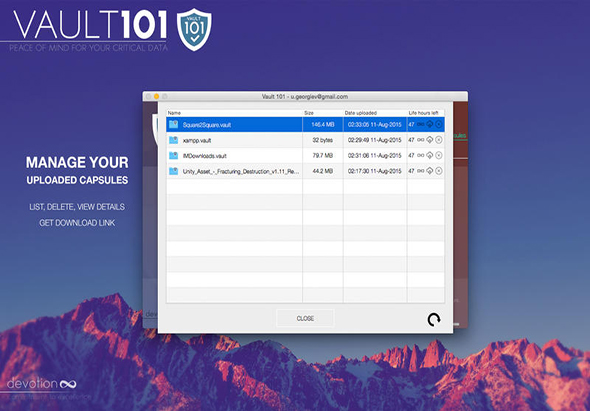Refresh the capsule list

pyautogui.click(x=434, y=320)
